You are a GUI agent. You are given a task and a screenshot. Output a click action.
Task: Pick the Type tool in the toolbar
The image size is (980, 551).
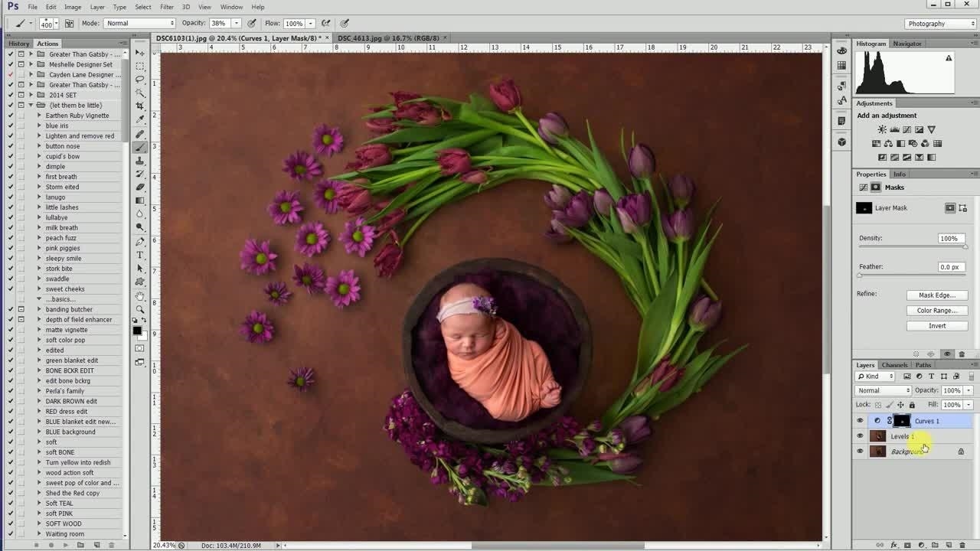tap(140, 255)
